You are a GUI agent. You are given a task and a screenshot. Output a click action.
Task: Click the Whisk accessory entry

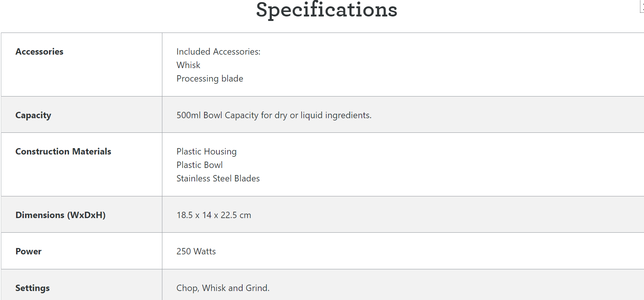coord(188,65)
